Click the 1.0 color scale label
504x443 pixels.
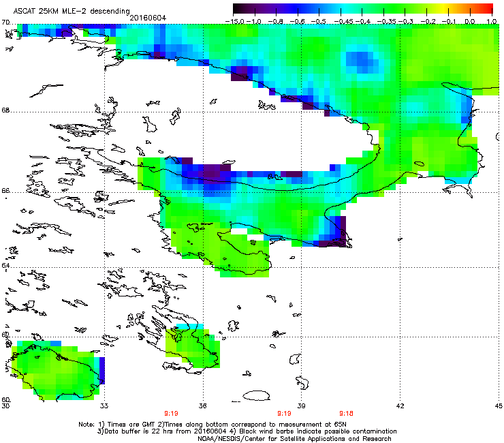coord(492,22)
